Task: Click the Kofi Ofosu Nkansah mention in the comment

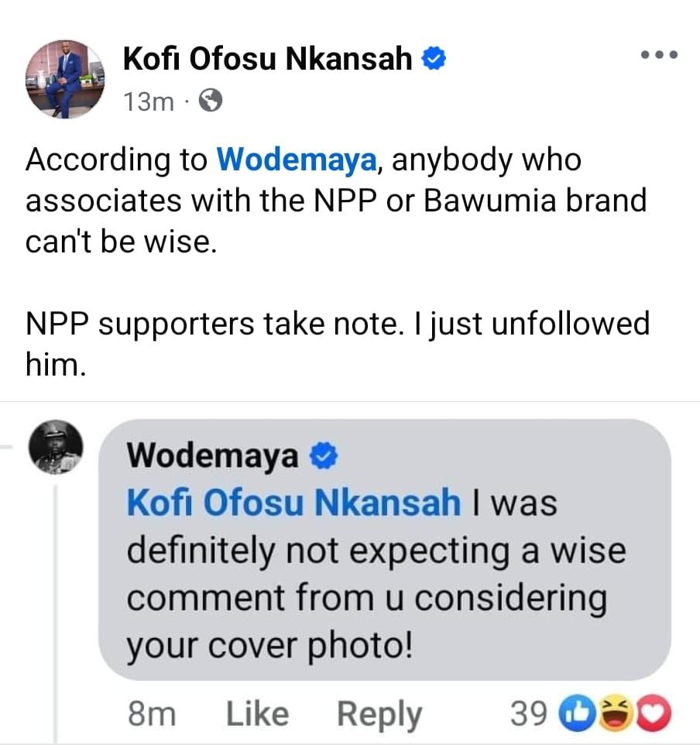Action: pos(294,503)
